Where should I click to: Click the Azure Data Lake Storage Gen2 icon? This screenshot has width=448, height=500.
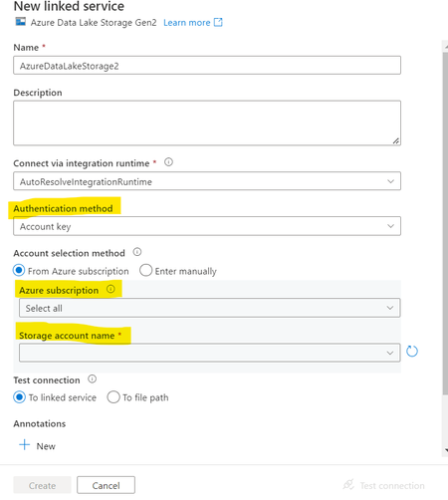[x=21, y=22]
